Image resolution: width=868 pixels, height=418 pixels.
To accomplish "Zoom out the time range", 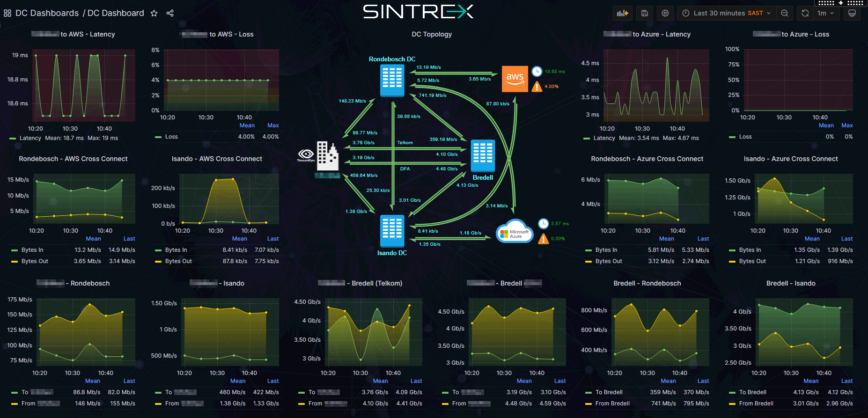I will pyautogui.click(x=785, y=13).
